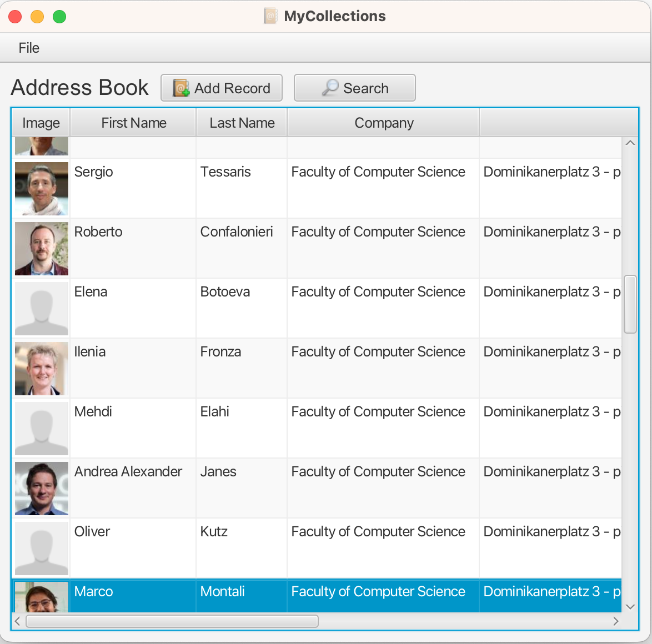Select Ilenia Fronza's profile photo
Image resolution: width=652 pixels, height=644 pixels.
pos(42,369)
